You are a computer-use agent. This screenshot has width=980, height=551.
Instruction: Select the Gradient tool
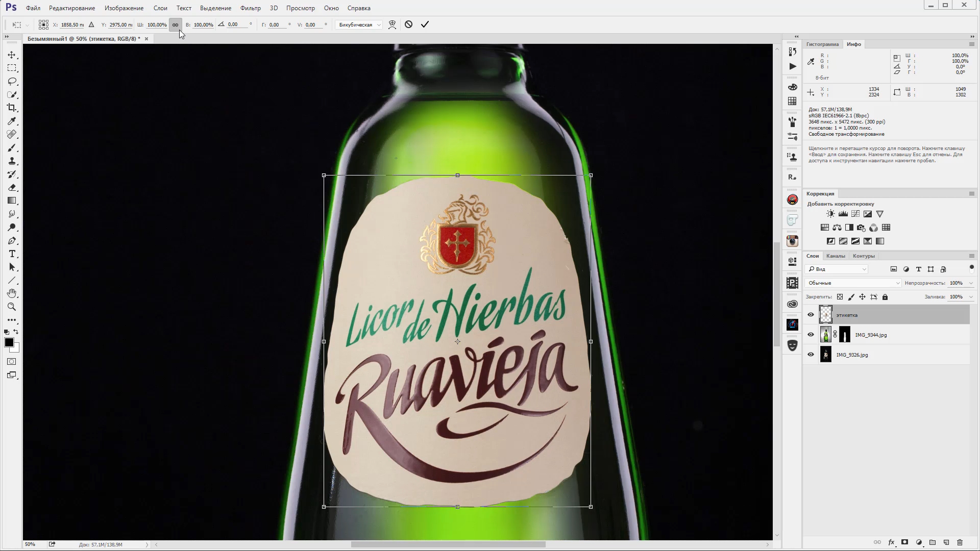[12, 201]
